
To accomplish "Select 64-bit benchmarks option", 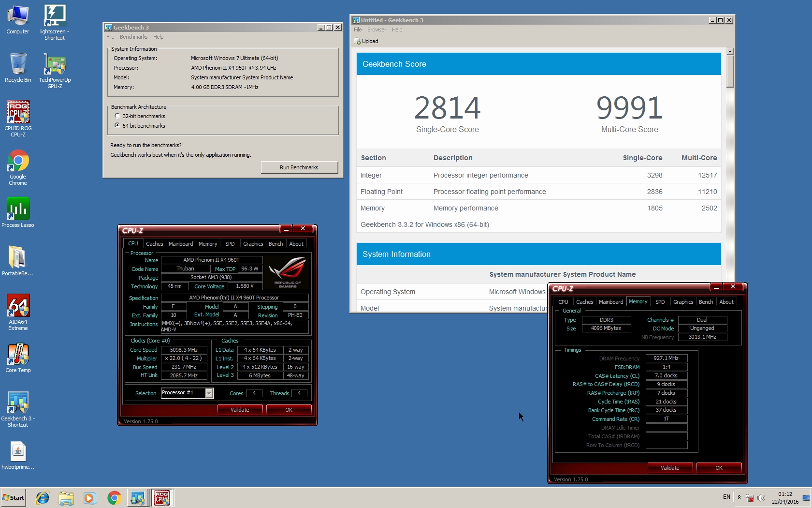I will pyautogui.click(x=117, y=126).
